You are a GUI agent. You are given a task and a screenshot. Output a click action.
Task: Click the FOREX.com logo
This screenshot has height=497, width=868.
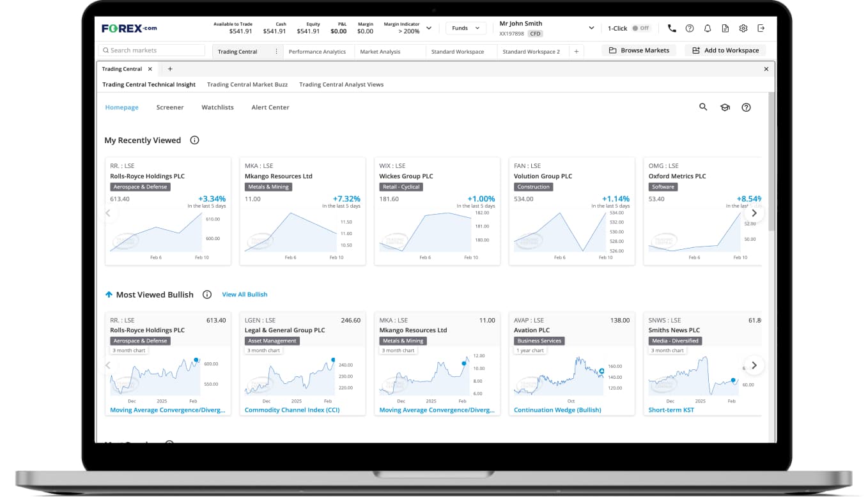[x=129, y=28]
